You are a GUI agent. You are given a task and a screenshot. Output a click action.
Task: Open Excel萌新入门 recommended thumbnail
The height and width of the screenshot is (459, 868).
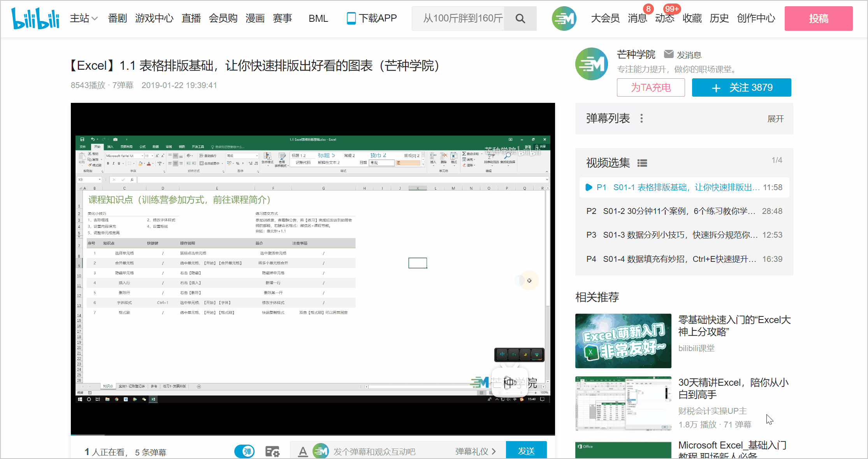pos(623,341)
